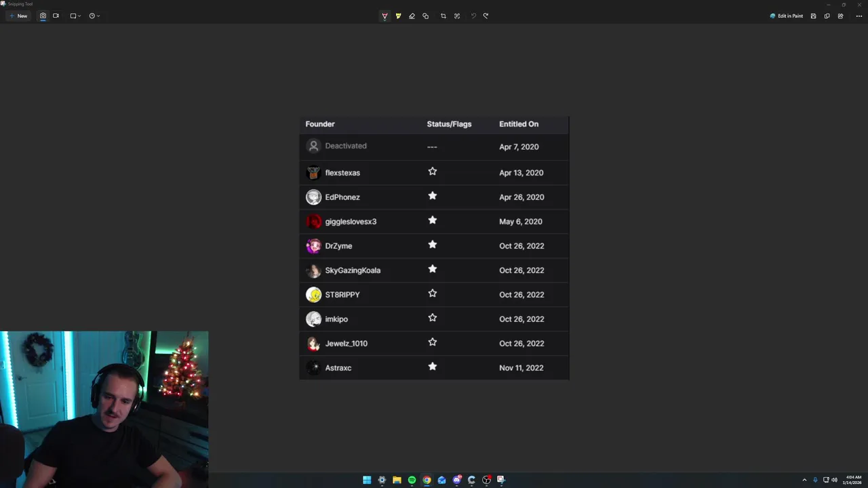This screenshot has width=868, height=488.
Task: Click the ST8RIPPY star flag
Action: click(x=433, y=293)
